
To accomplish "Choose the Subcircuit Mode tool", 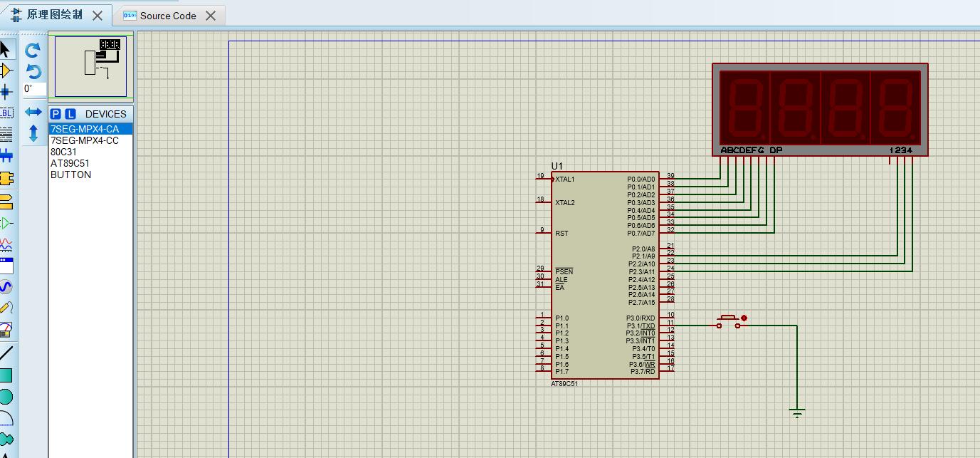I will point(5,177).
